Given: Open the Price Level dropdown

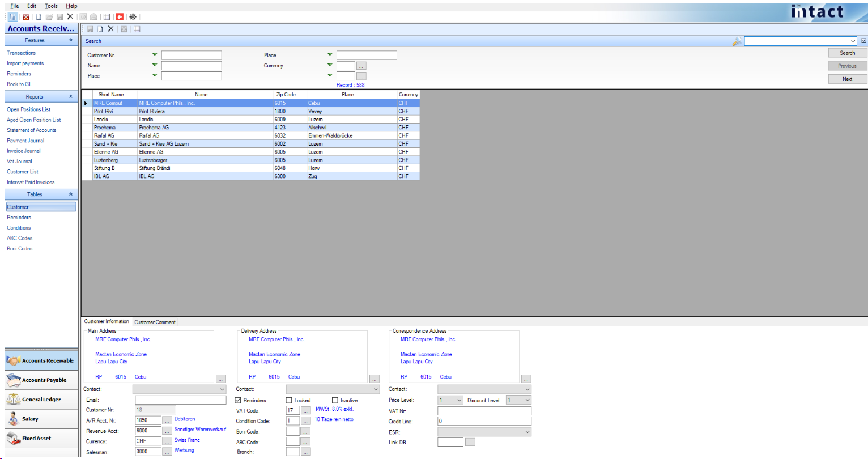Looking at the screenshot, I should click(x=450, y=400).
